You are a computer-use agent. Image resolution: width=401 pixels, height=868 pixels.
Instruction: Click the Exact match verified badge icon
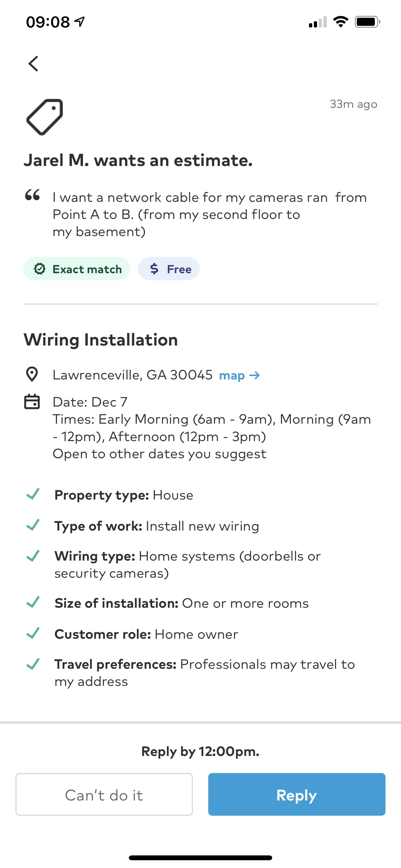(x=40, y=269)
